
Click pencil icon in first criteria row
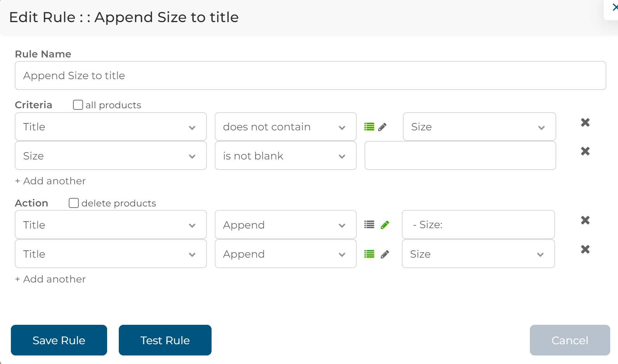pyautogui.click(x=382, y=127)
